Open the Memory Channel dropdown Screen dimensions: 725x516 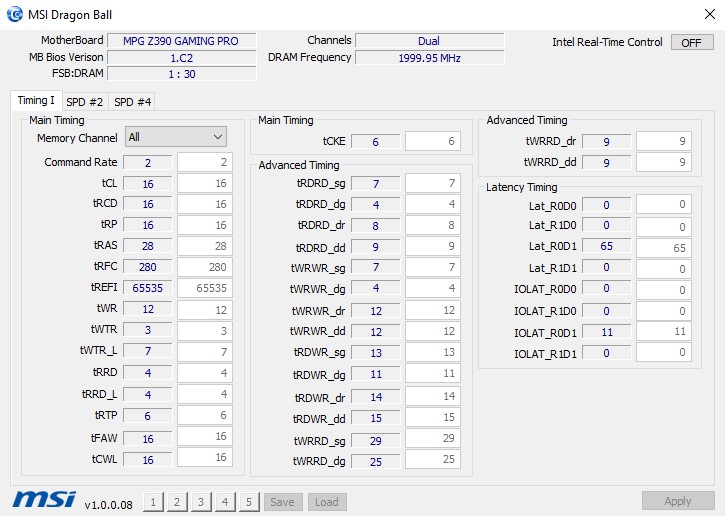point(176,137)
